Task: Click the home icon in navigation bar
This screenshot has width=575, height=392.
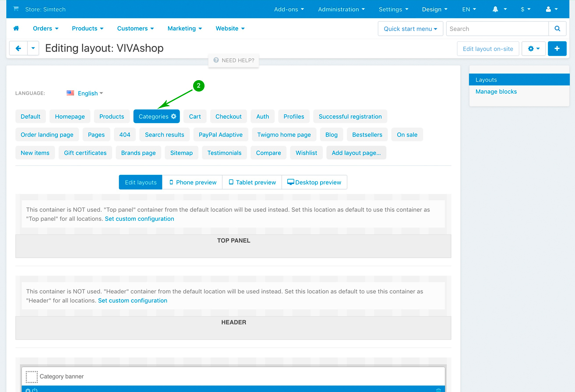Action: (16, 28)
